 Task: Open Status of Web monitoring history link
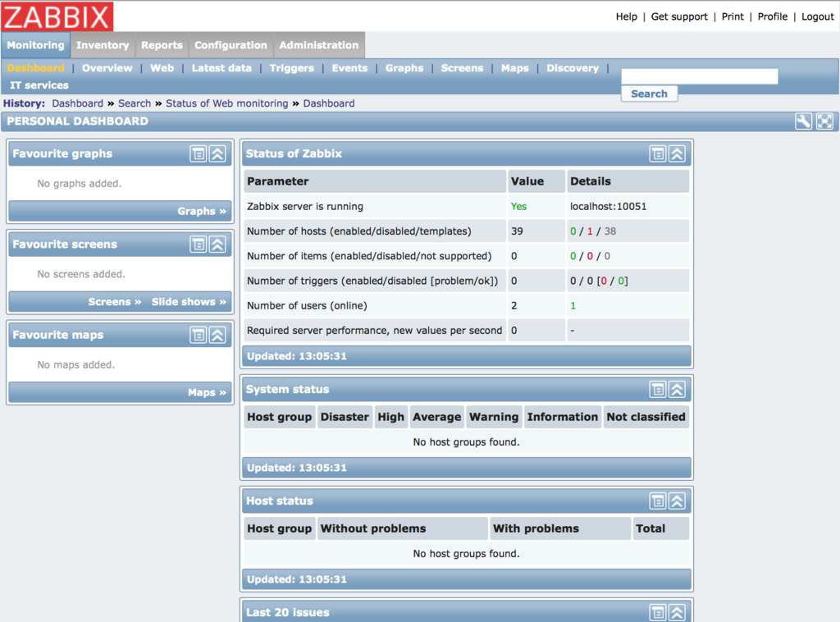pyautogui.click(x=226, y=103)
